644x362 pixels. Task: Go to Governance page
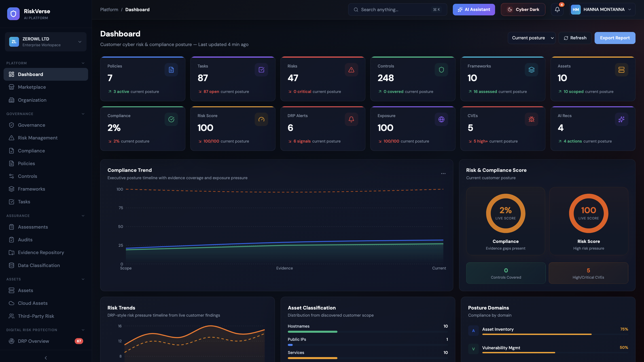coord(46,125)
